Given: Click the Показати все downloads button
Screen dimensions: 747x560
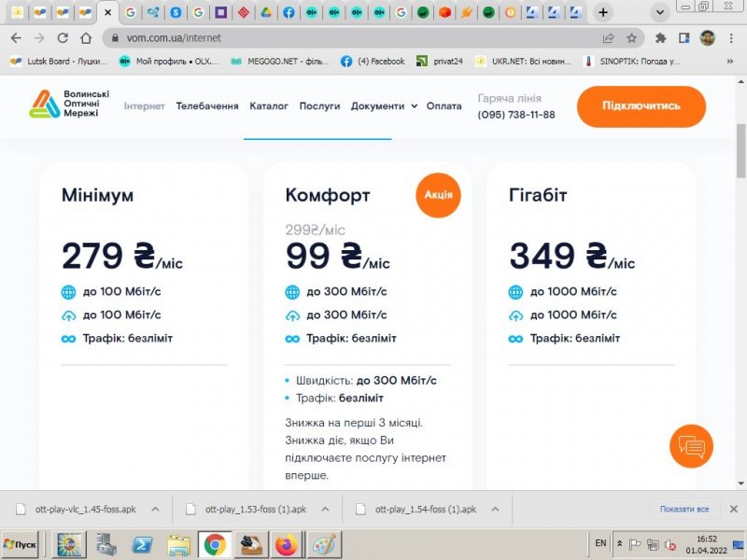Looking at the screenshot, I should (684, 510).
